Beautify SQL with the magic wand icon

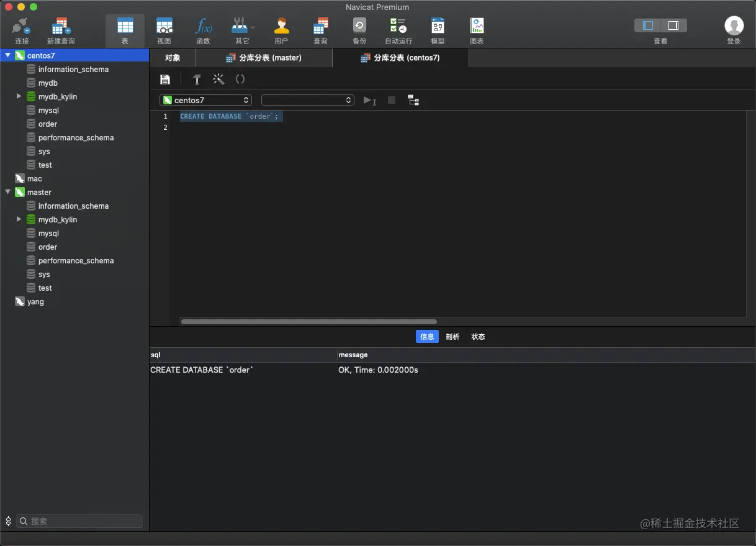218,80
